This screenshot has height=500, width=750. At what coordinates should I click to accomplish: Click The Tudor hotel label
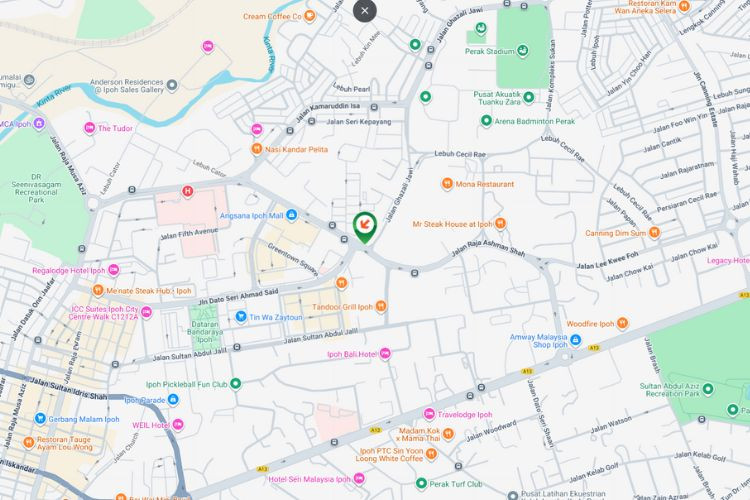[115, 128]
